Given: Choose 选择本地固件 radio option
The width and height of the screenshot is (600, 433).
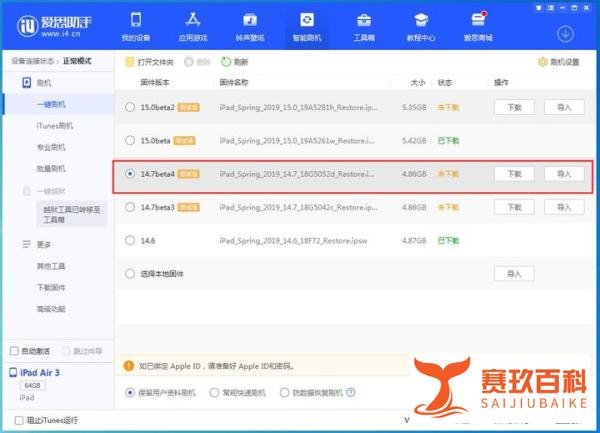Looking at the screenshot, I should pyautogui.click(x=130, y=273).
